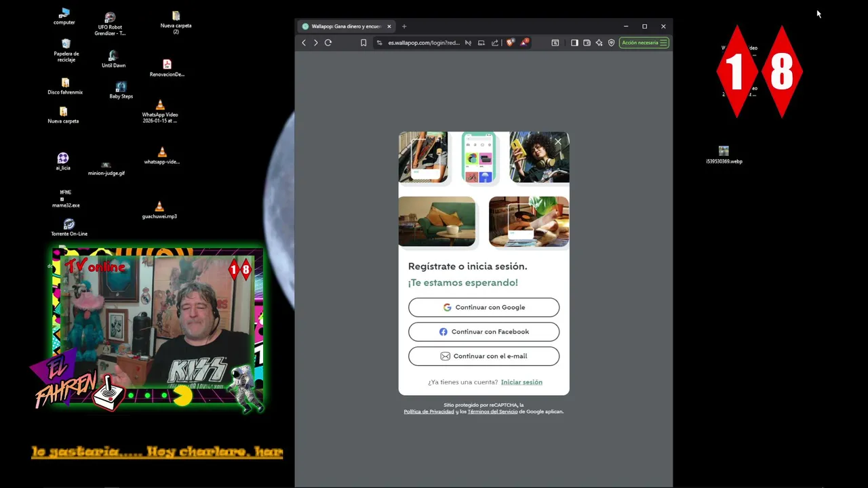The width and height of the screenshot is (868, 488).
Task: Open the Leo AI sparkle icon
Action: [x=599, y=43]
